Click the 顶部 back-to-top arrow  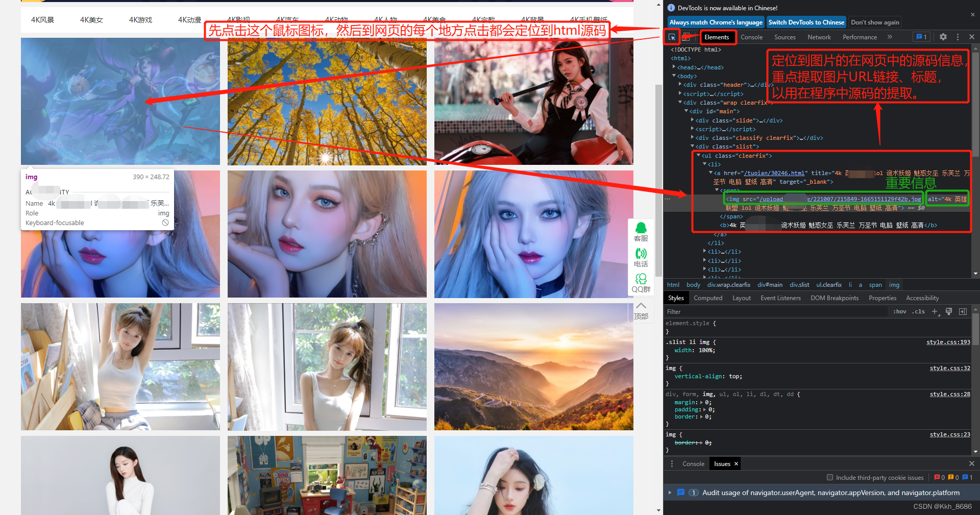641,310
